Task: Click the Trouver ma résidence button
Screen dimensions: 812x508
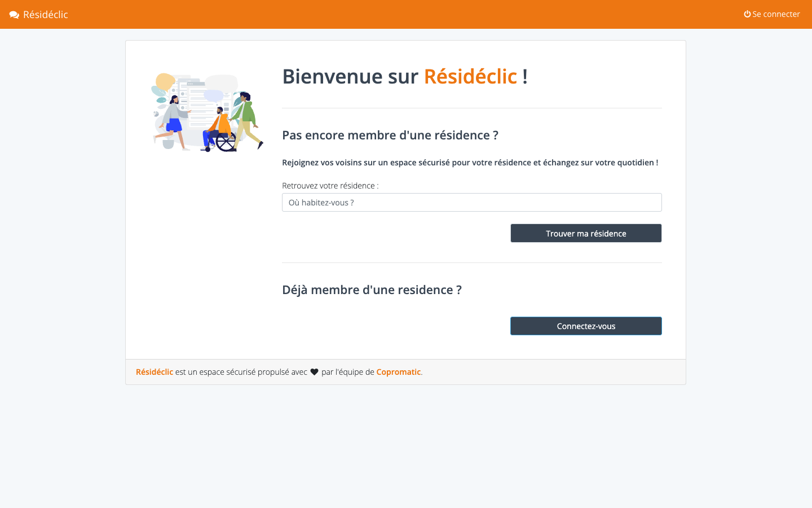Action: pos(586,233)
